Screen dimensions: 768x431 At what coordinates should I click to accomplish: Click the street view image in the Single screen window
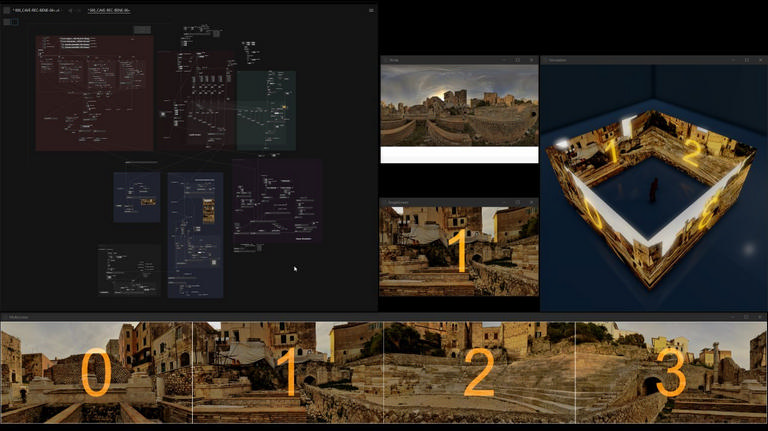pyautogui.click(x=459, y=251)
